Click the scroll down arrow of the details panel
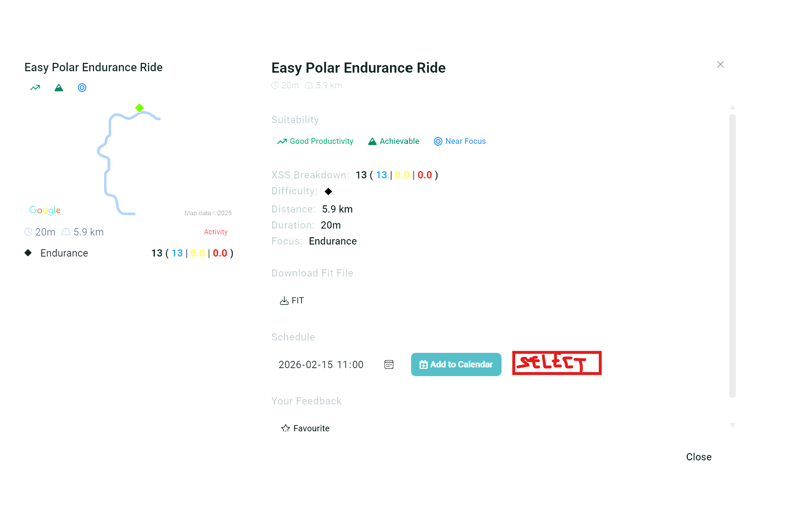Image resolution: width=812 pixels, height=516 pixels. pos(732,425)
